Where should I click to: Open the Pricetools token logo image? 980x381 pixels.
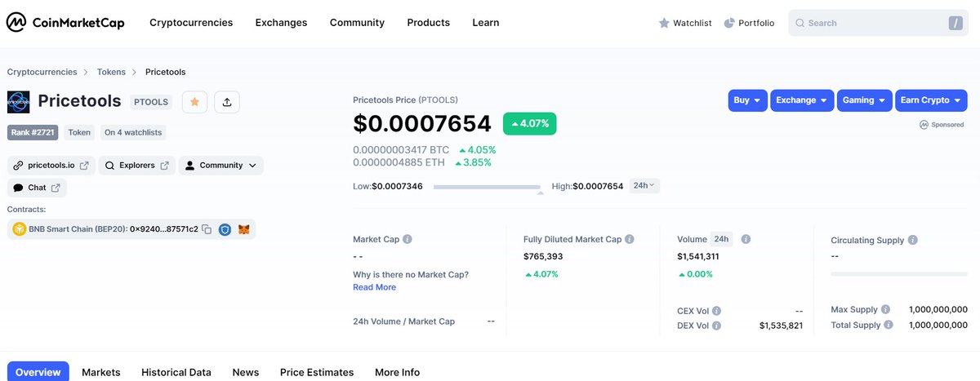pyautogui.click(x=19, y=102)
